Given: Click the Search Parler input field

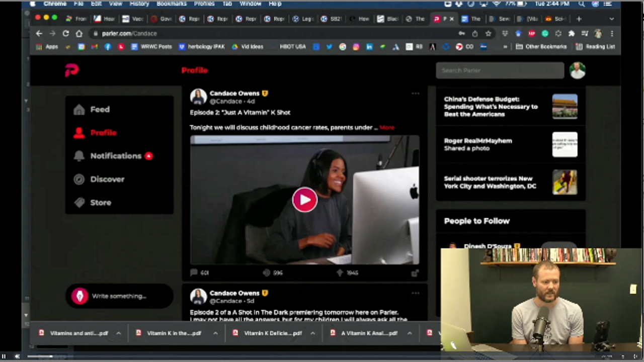Looking at the screenshot, I should (500, 70).
